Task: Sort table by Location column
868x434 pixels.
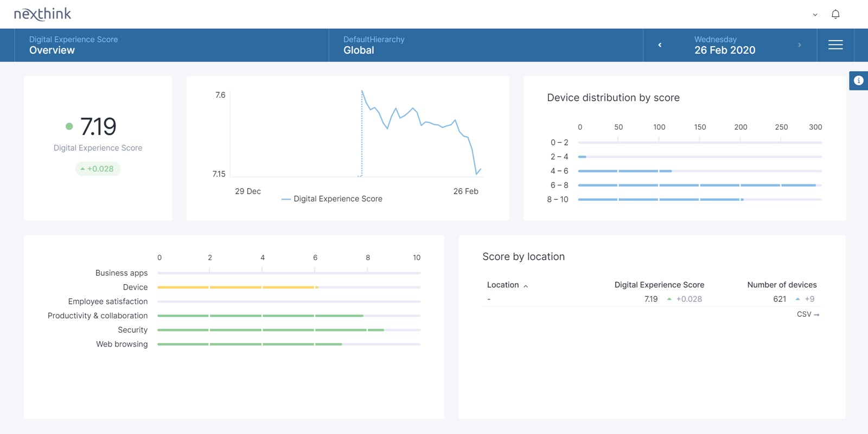Action: point(507,285)
